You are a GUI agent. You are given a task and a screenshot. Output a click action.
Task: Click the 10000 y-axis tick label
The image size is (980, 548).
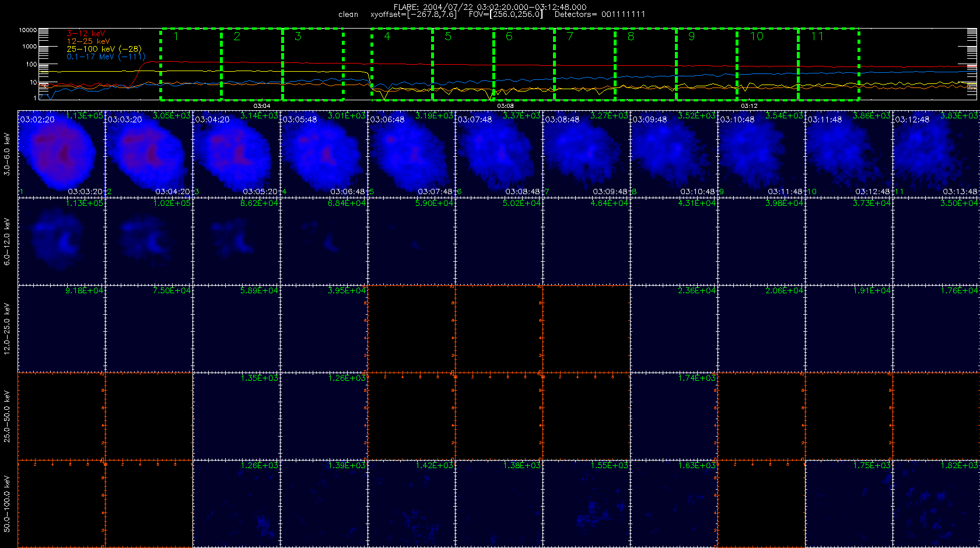28,30
